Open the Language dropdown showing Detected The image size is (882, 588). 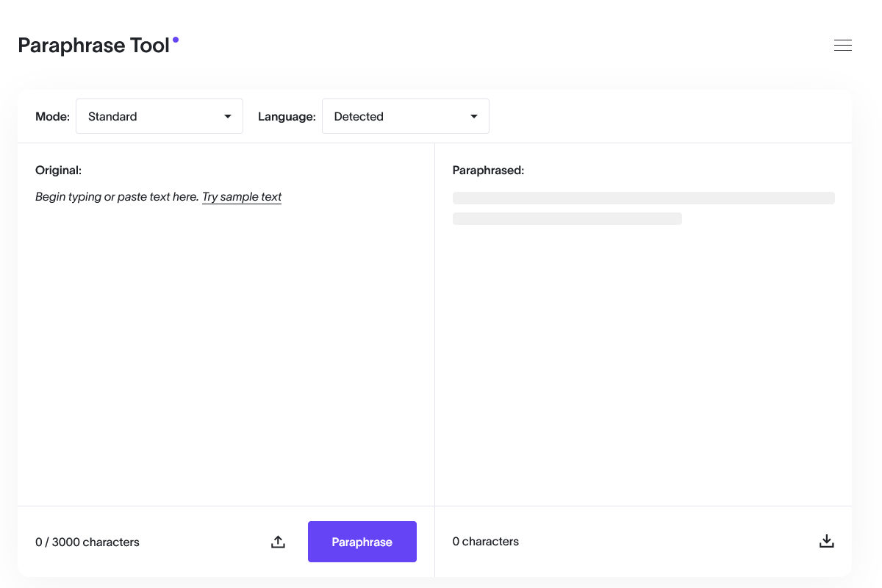[405, 116]
